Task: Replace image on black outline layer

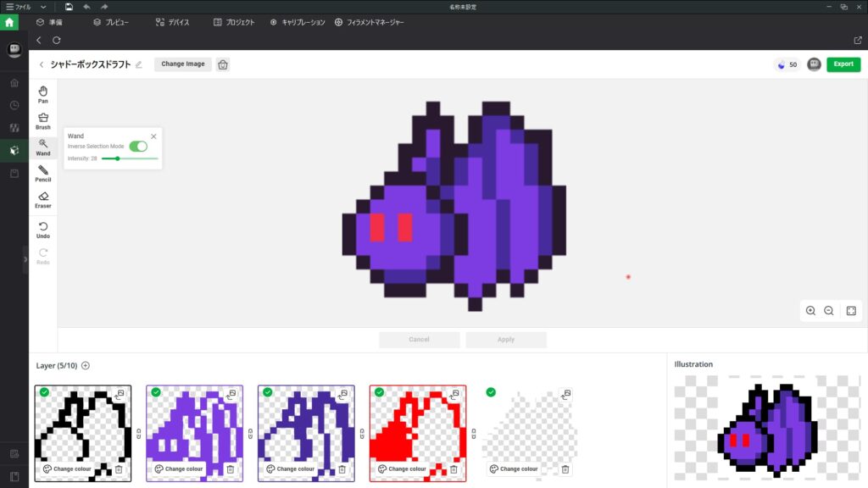Action: [x=120, y=395]
